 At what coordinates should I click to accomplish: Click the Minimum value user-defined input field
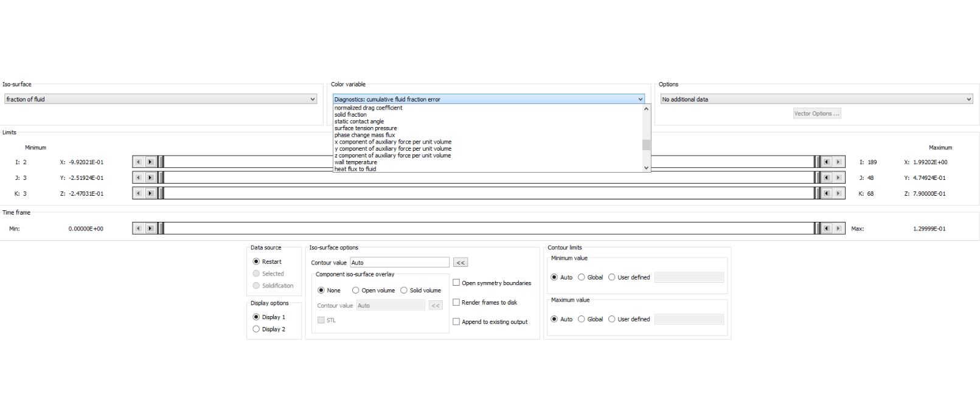(689, 277)
